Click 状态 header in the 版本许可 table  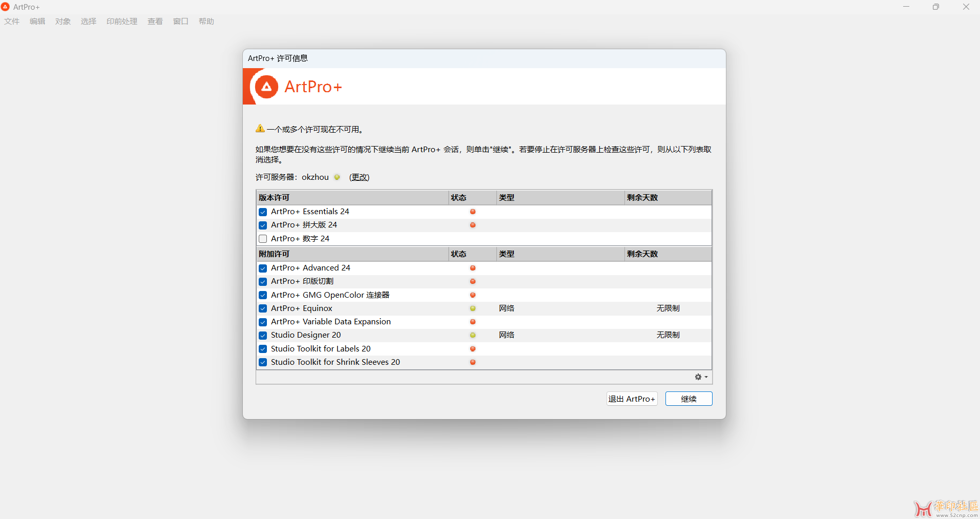click(472, 197)
